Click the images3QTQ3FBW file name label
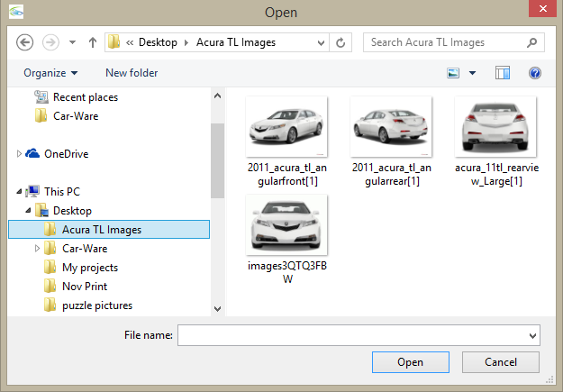563x392 pixels. point(287,272)
